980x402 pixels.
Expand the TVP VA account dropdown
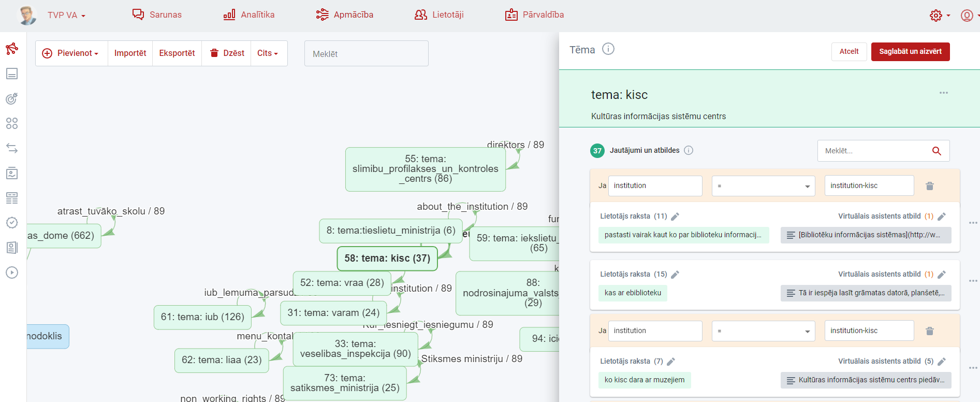pyautogui.click(x=66, y=16)
